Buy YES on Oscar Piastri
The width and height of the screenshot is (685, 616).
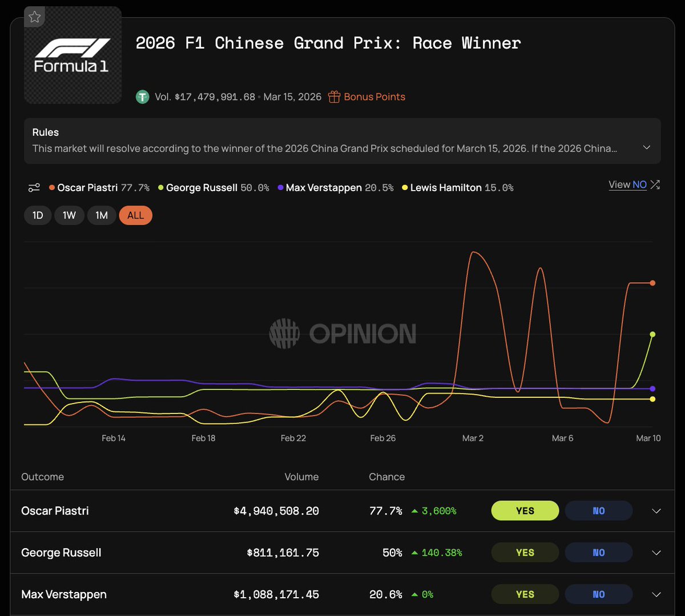pyautogui.click(x=525, y=511)
